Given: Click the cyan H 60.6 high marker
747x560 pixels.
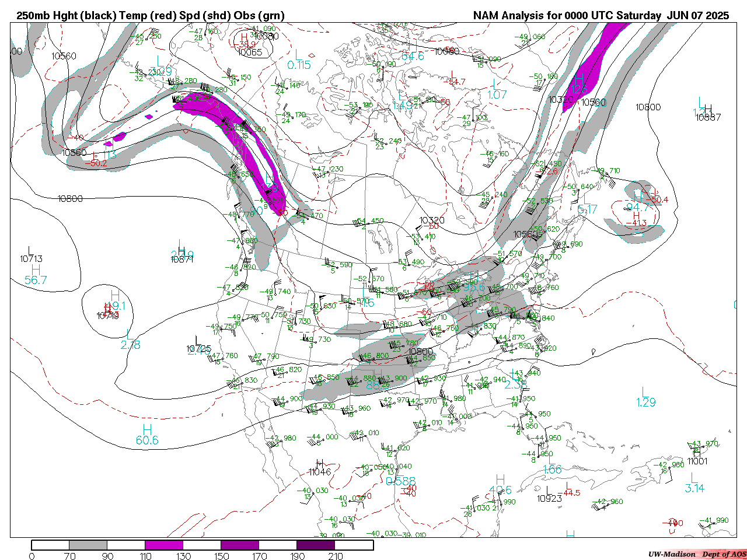Looking at the screenshot, I should click(x=147, y=435).
